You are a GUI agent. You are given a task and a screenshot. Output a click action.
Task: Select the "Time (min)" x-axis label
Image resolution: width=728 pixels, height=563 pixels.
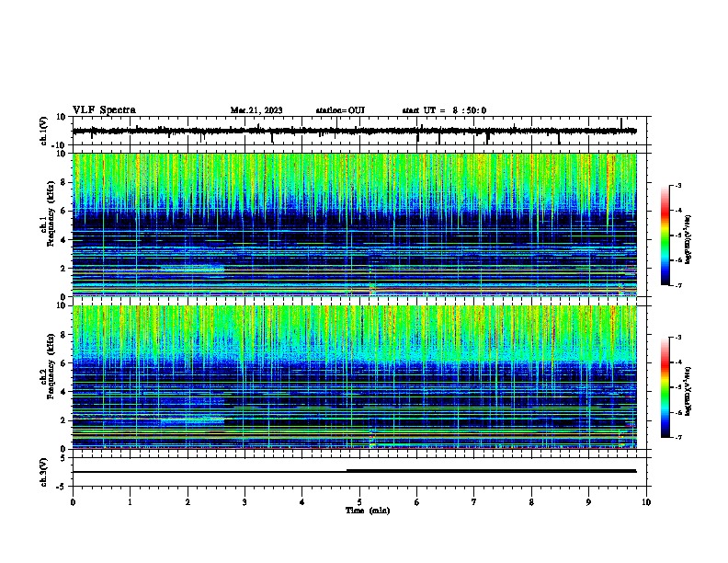coord(368,511)
